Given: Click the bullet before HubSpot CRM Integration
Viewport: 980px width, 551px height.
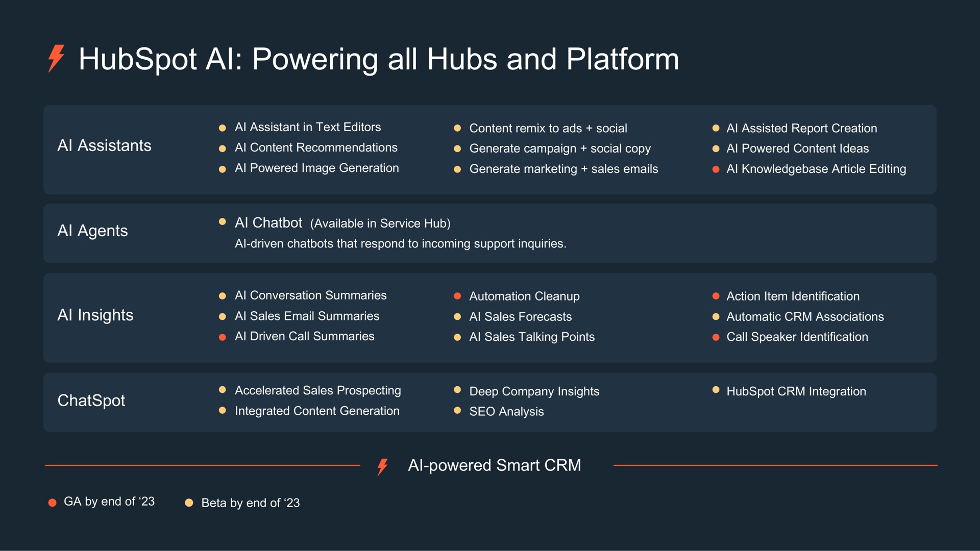Looking at the screenshot, I should (716, 390).
